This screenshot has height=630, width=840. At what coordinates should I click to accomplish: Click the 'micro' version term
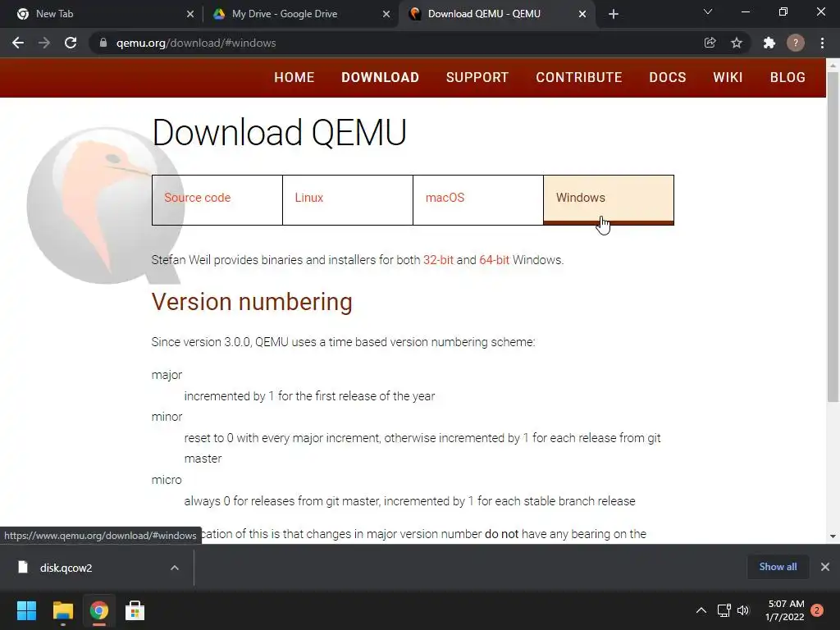(x=167, y=480)
